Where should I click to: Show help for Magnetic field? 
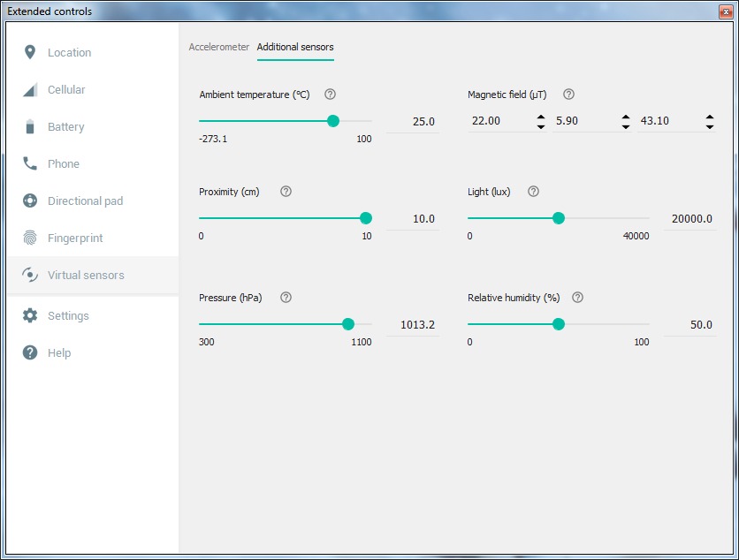[x=568, y=95]
